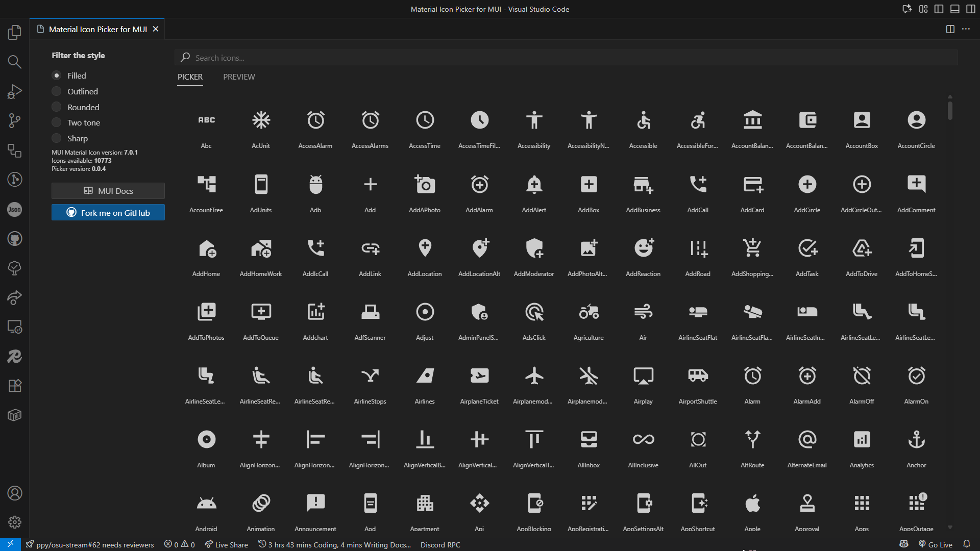
Task: Choose the AccountCircle icon
Action: click(x=916, y=120)
